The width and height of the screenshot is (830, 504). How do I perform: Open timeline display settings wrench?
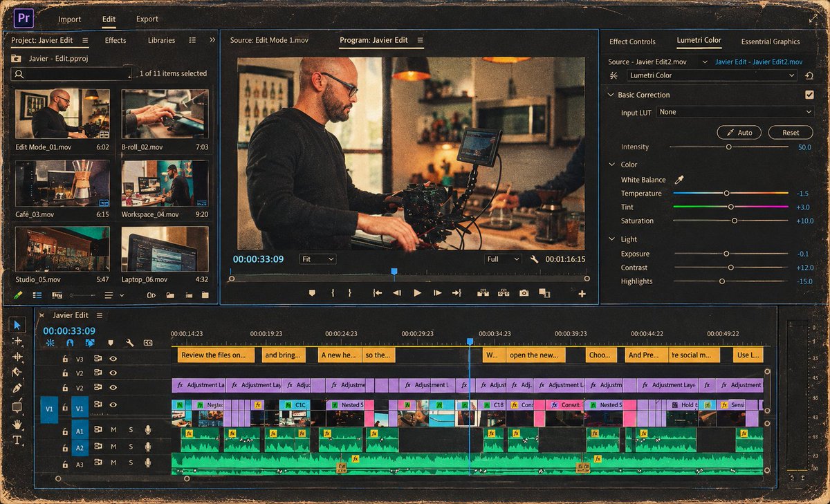pyautogui.click(x=129, y=343)
